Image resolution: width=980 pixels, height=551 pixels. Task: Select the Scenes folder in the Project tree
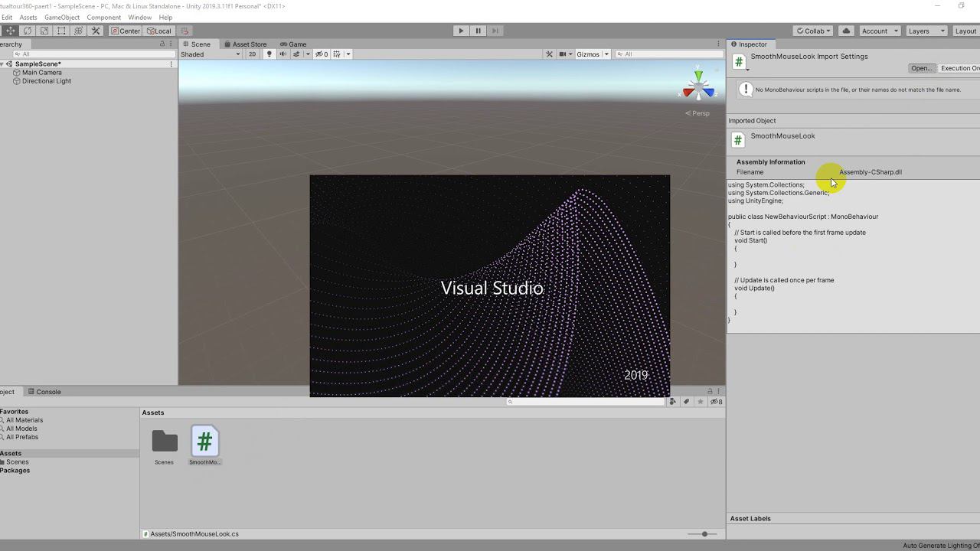17,462
